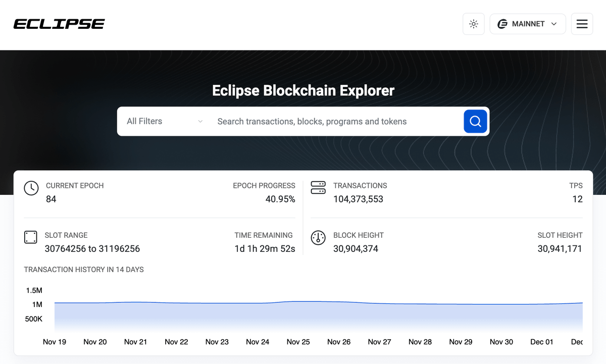Click the transactions count 104,373,553
The width and height of the screenshot is (606, 364).
point(358,199)
